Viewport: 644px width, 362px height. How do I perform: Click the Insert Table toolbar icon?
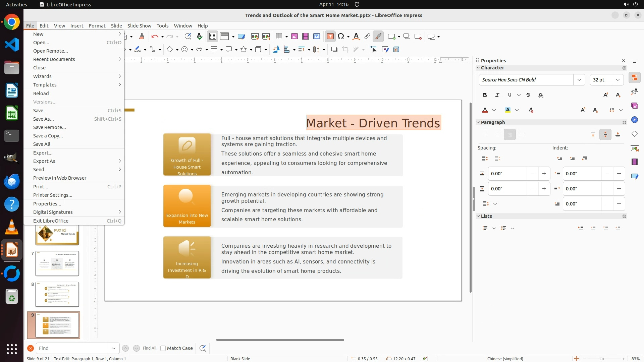click(x=279, y=37)
